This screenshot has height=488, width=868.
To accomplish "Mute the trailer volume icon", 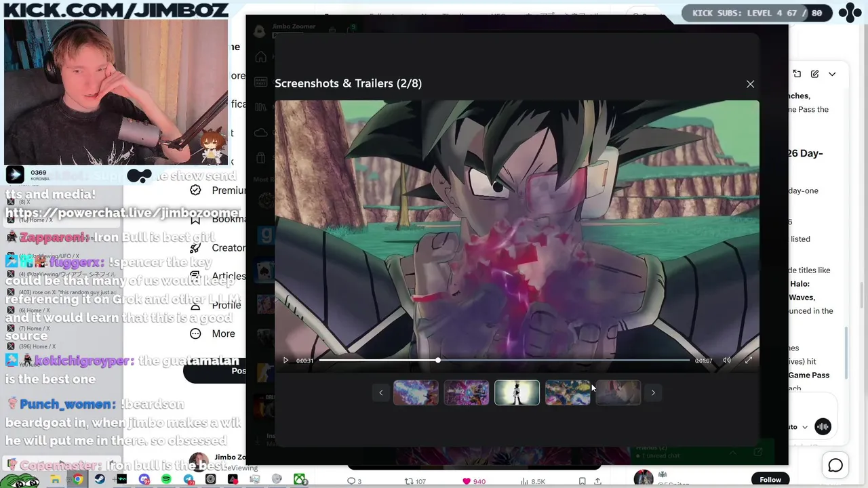I will [x=727, y=361].
